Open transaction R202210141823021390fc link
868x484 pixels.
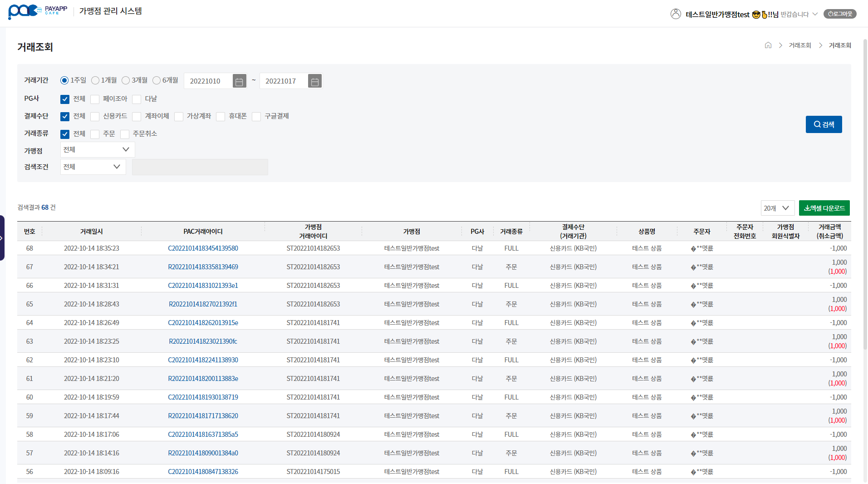pos(203,341)
